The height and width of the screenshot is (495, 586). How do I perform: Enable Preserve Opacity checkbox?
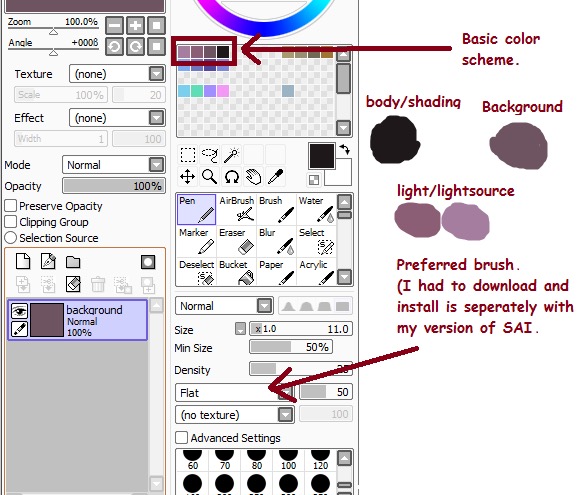[10, 205]
